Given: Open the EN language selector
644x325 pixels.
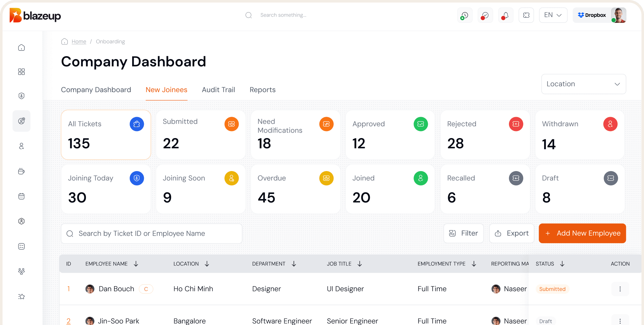Looking at the screenshot, I should point(553,15).
